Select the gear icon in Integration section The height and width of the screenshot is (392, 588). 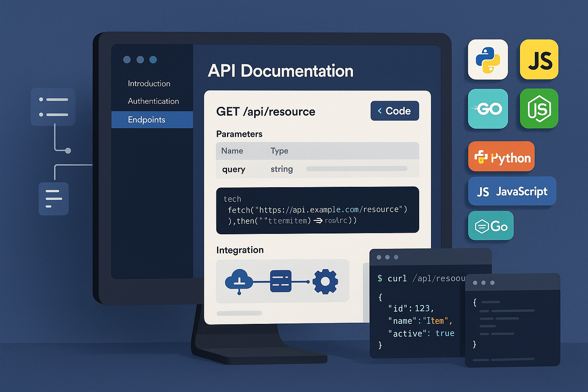326,281
